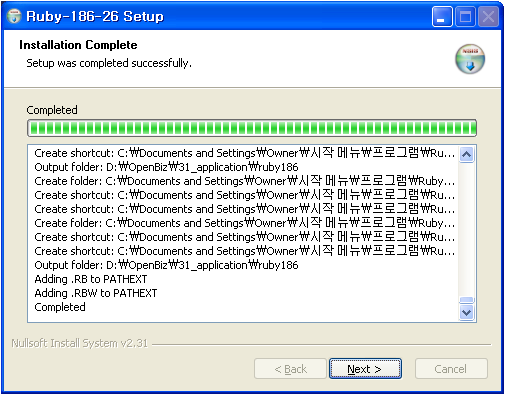The width and height of the screenshot is (505, 395).
Task: Click the green installation progress bar
Action: [x=252, y=128]
